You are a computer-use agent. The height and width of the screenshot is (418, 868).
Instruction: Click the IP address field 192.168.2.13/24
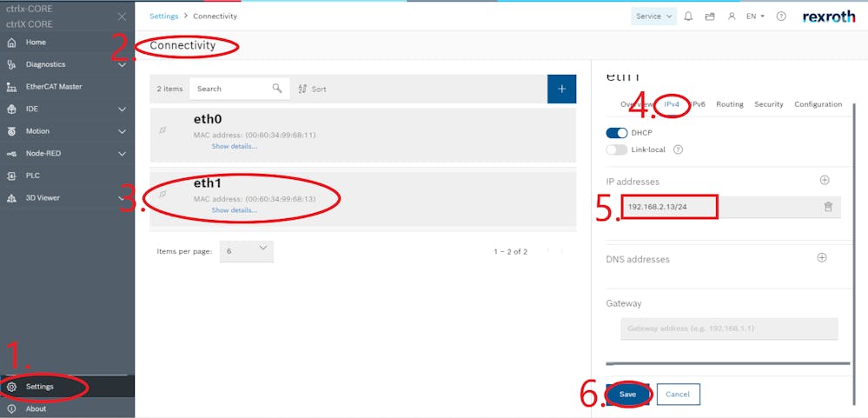pyautogui.click(x=730, y=207)
